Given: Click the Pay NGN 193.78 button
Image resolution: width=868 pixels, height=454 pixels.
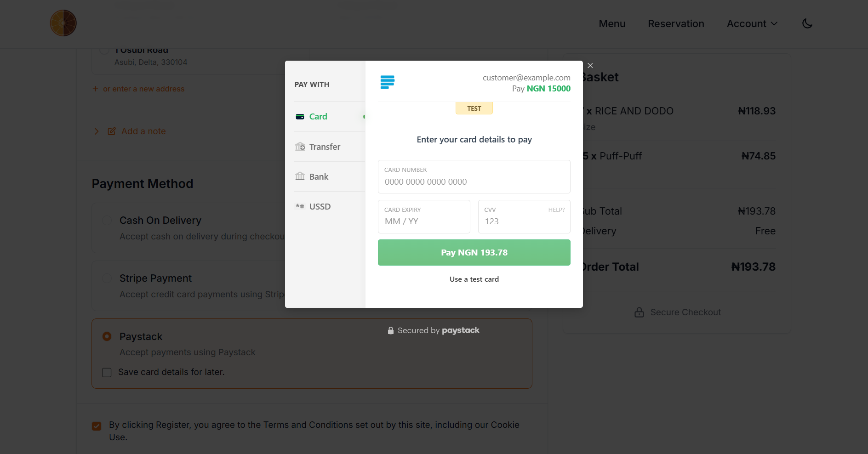Looking at the screenshot, I should 474,252.
